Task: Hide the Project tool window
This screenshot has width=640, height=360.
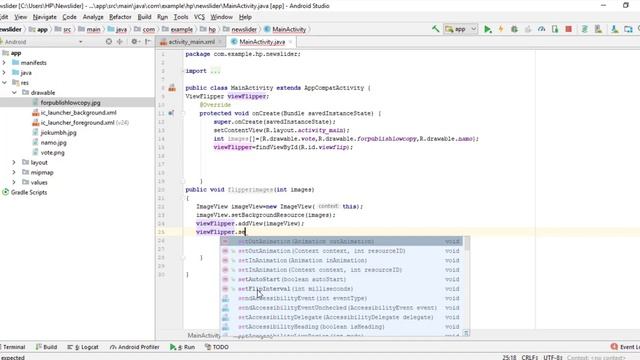Action: 148,42
